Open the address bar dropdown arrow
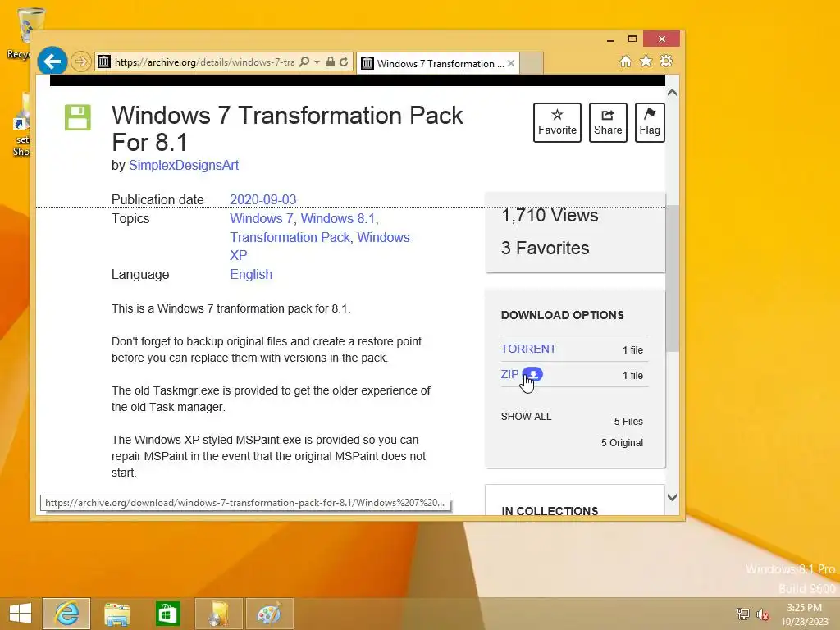Image resolution: width=840 pixels, height=630 pixels. (x=317, y=62)
